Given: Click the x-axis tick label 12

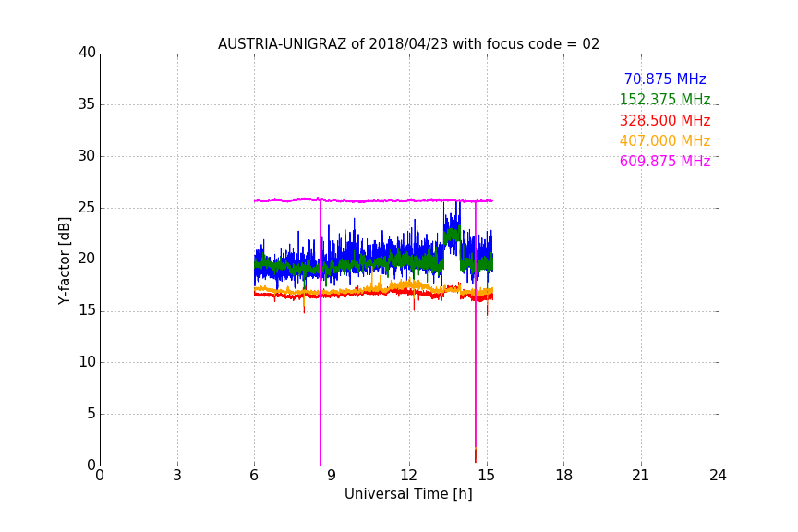Looking at the screenshot, I should 409,476.
